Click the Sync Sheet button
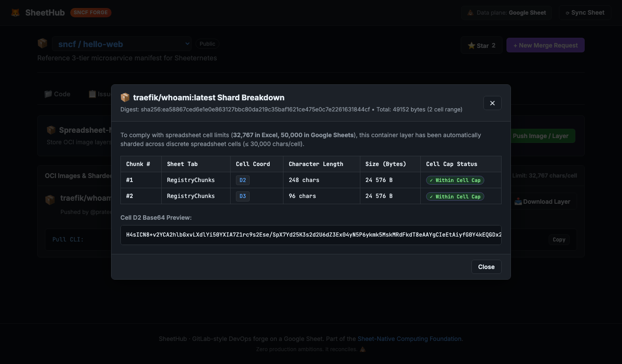Screen dimensions: 622x364 click(585, 12)
